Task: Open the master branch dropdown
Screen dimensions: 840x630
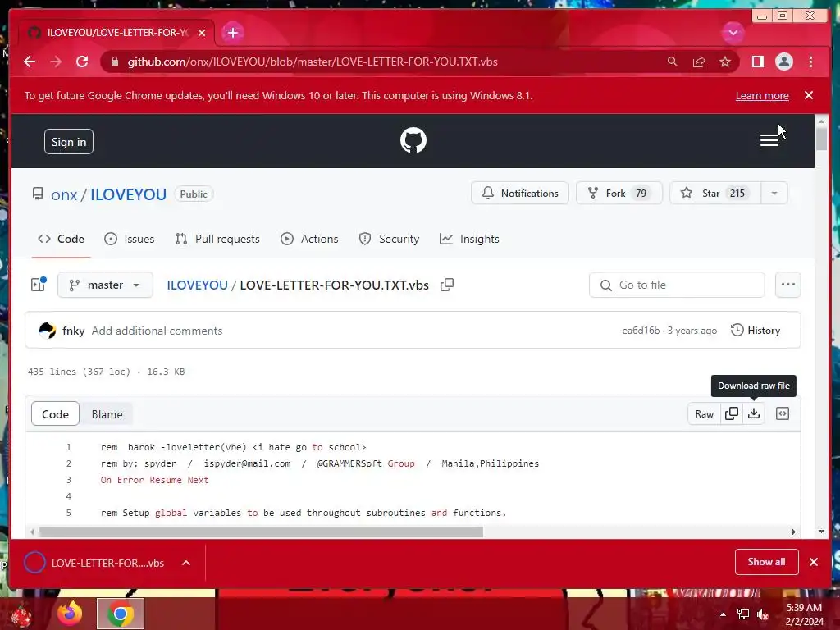Action: [x=105, y=285]
